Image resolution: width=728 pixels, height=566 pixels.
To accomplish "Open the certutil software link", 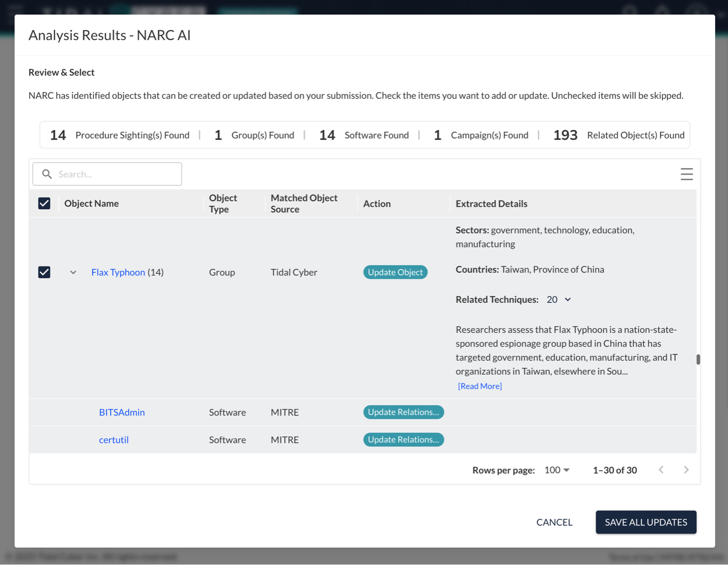I will tap(114, 440).
